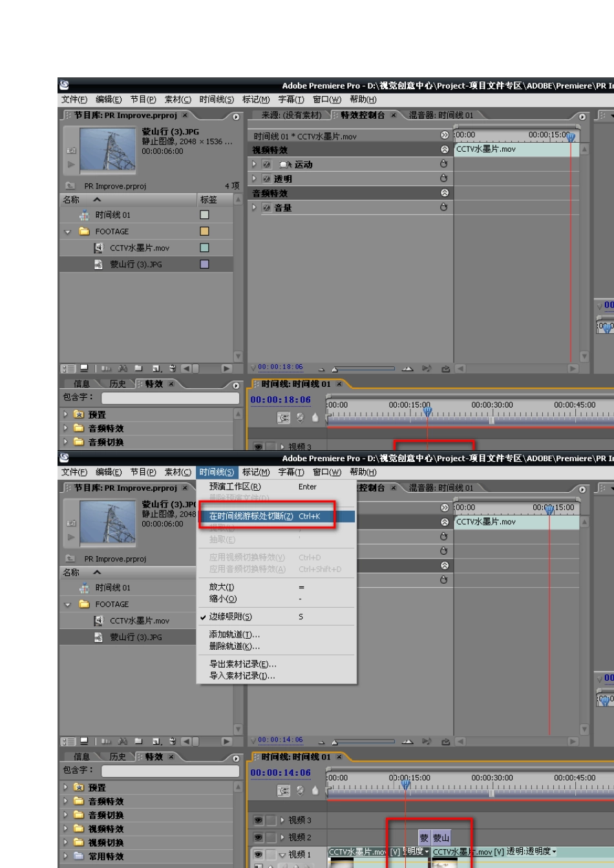
Task: Switch upper project panel to icon view
Action: point(84,369)
